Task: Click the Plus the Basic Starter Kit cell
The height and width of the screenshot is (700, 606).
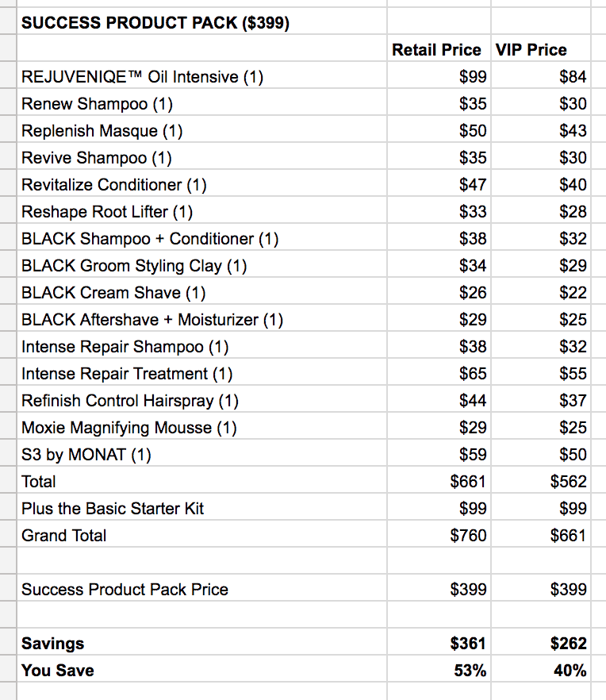Action: 113,509
